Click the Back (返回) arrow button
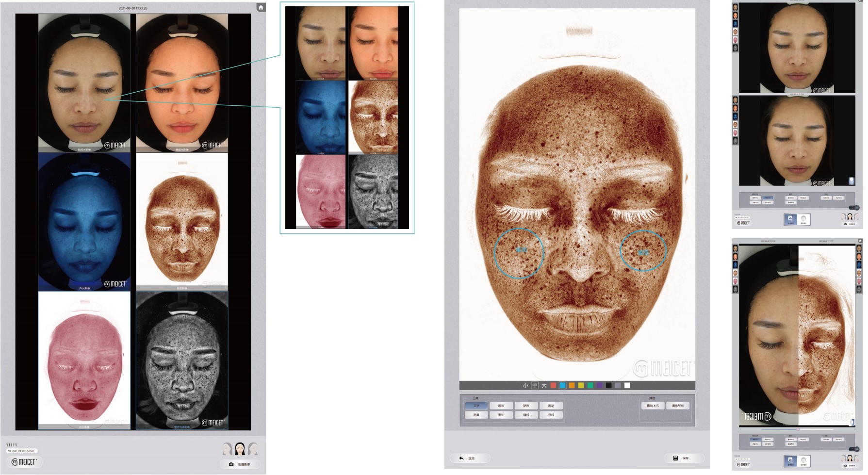Image resolution: width=868 pixels, height=475 pixels. click(470, 458)
